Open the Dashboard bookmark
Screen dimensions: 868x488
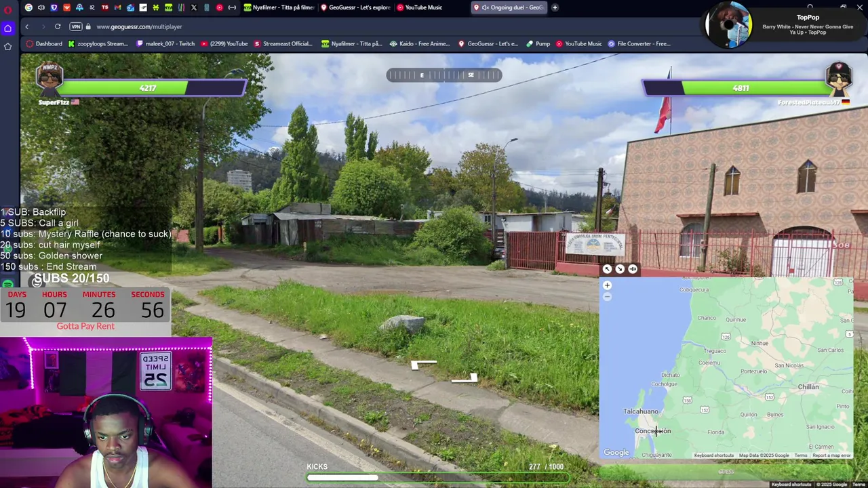pyautogui.click(x=44, y=43)
